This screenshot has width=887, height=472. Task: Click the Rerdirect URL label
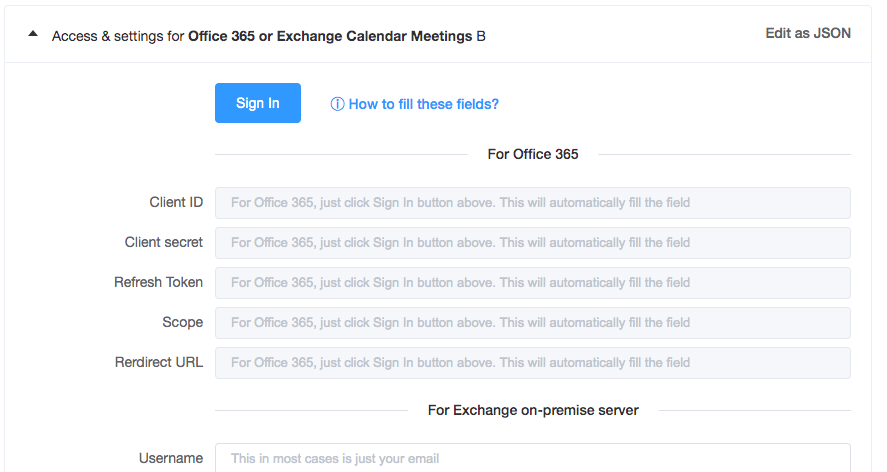click(159, 362)
